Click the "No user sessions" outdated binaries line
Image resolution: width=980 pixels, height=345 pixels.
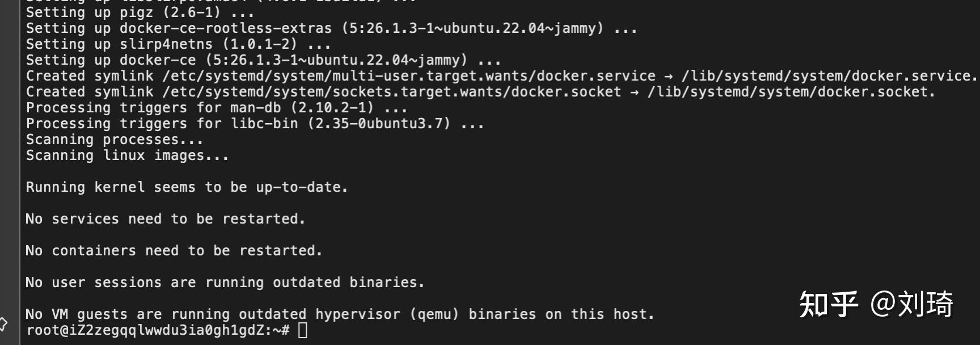(225, 283)
